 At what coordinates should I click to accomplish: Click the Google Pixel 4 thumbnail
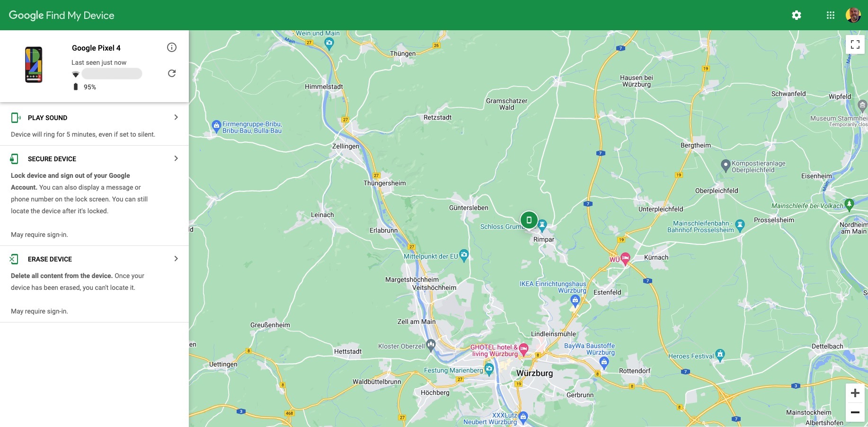34,65
